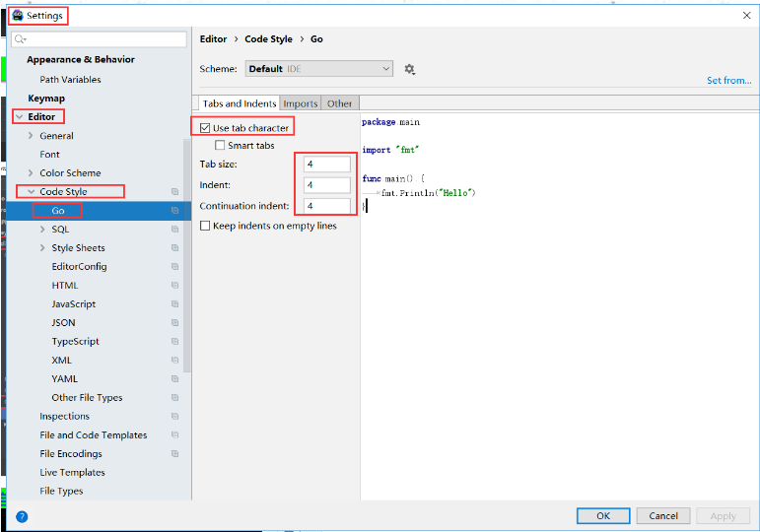Click the Cancel button
The height and width of the screenshot is (532, 760).
pos(663,516)
